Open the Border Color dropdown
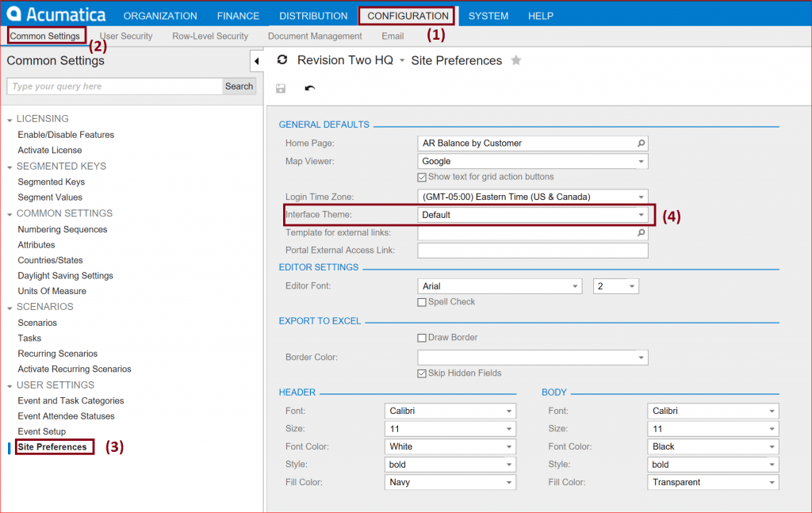The image size is (812, 513). [x=641, y=358]
